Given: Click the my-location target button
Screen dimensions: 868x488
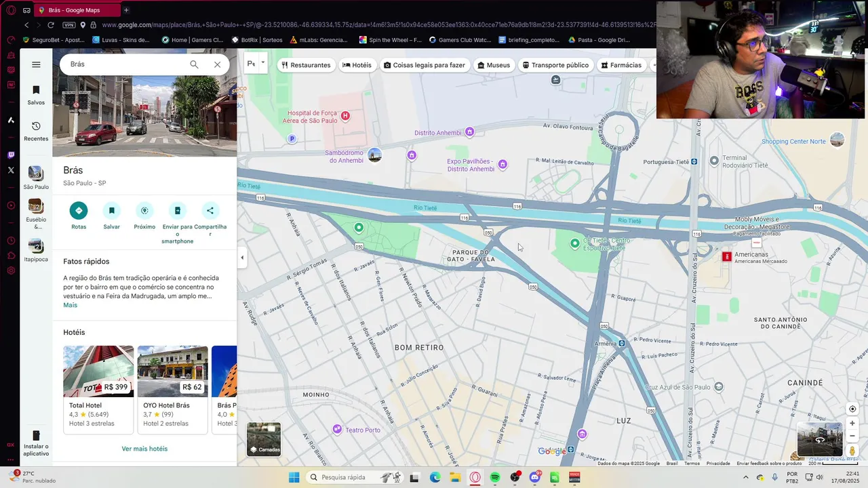Looking at the screenshot, I should point(852,409).
